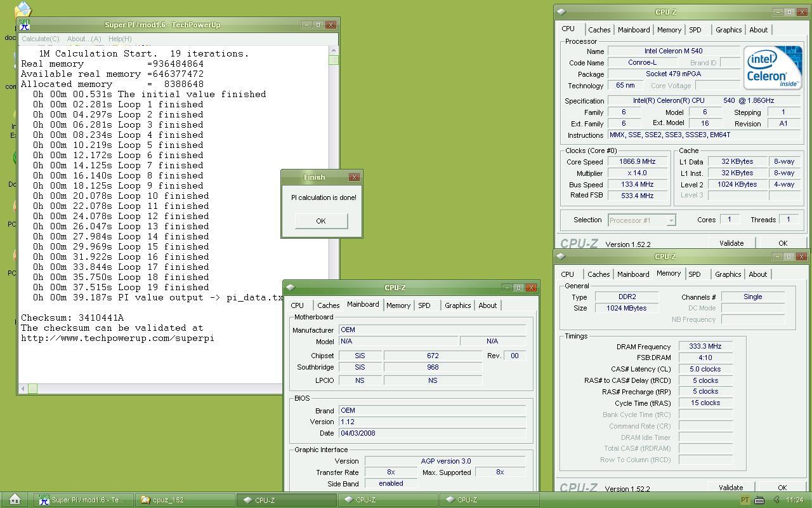The image size is (812, 508).
Task: Click the Super PI title bar icon
Action: pos(24,25)
